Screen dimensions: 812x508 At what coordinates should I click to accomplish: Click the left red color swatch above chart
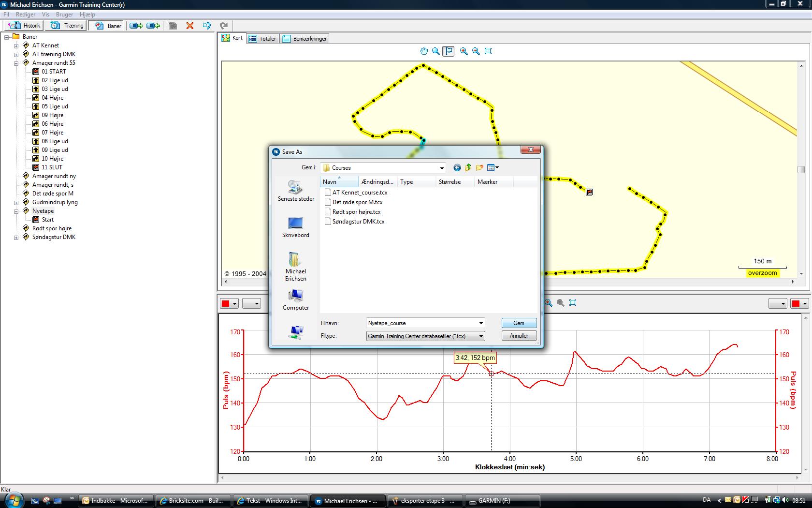click(226, 304)
